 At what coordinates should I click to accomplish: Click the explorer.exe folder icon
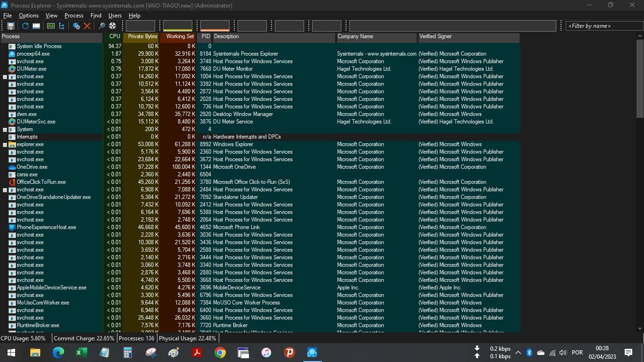(12, 144)
